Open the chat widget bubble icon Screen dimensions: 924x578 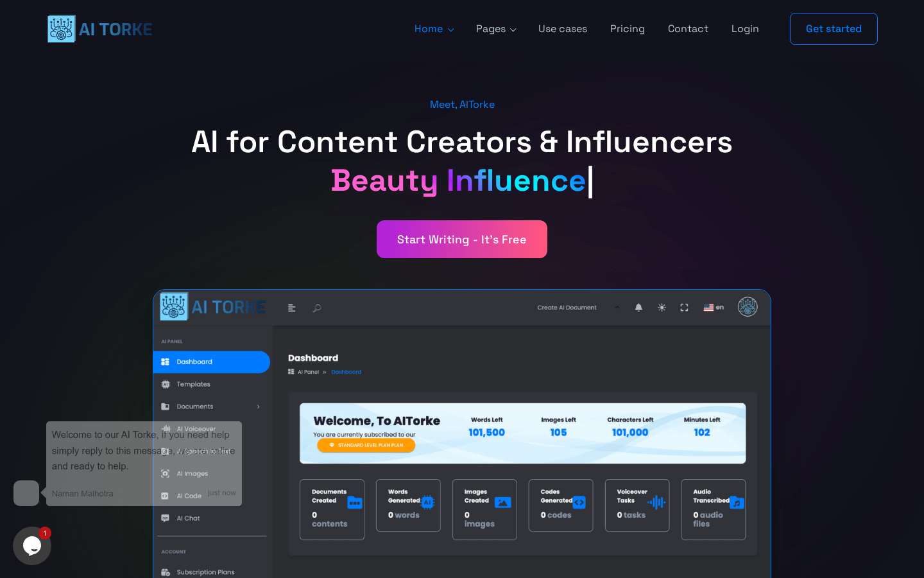coord(32,546)
